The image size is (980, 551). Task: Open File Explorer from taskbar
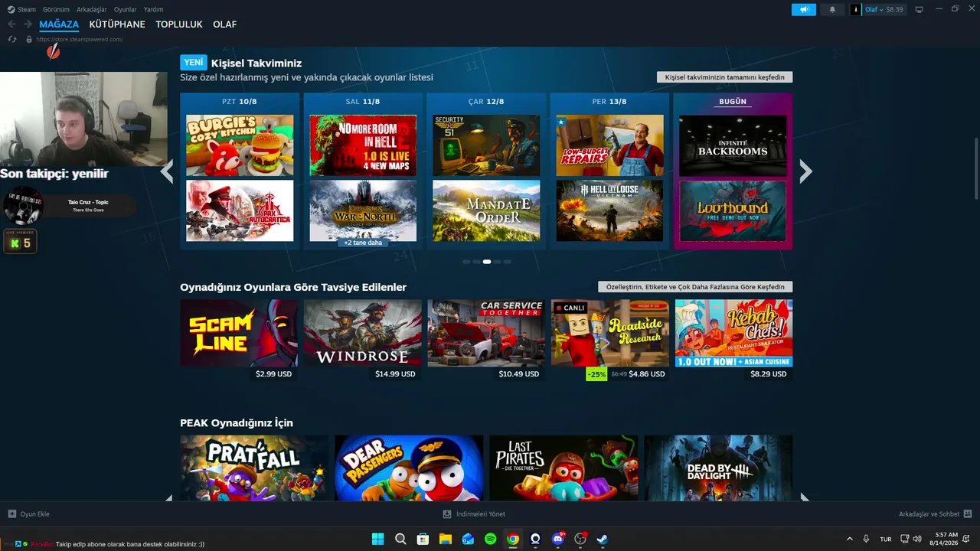point(446,539)
